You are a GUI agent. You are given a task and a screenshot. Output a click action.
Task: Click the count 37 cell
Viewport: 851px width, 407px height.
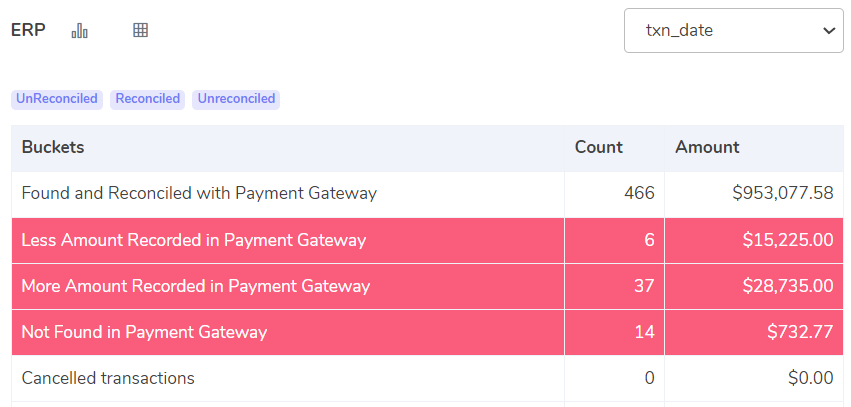(643, 286)
